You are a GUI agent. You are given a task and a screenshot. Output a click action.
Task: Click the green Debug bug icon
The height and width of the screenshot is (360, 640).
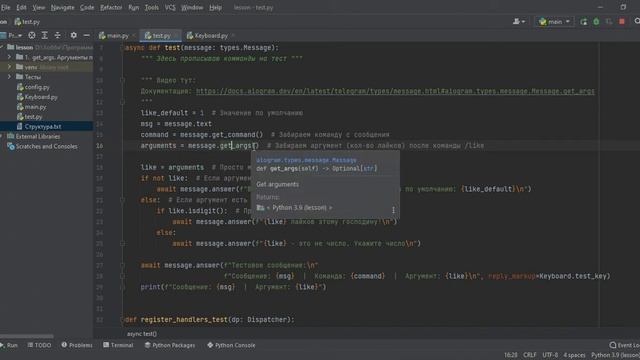click(596, 22)
